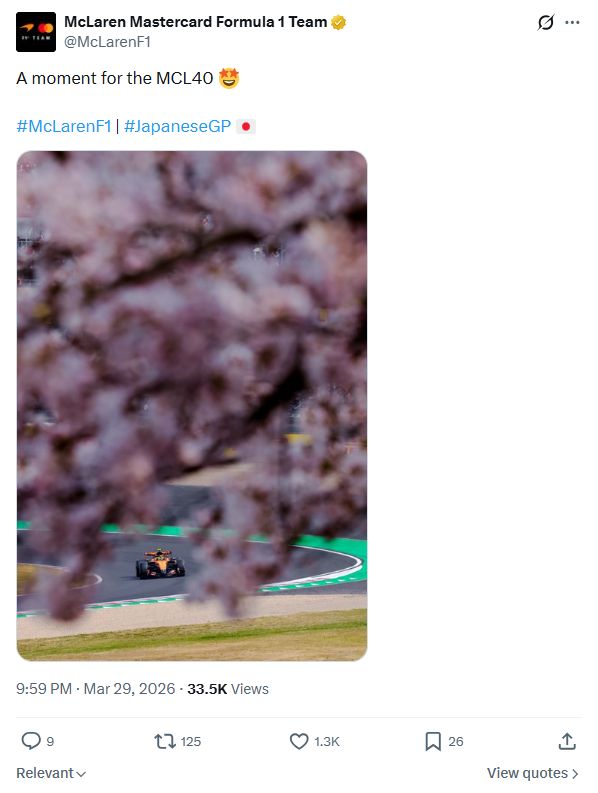Bookmark this post

pos(433,741)
